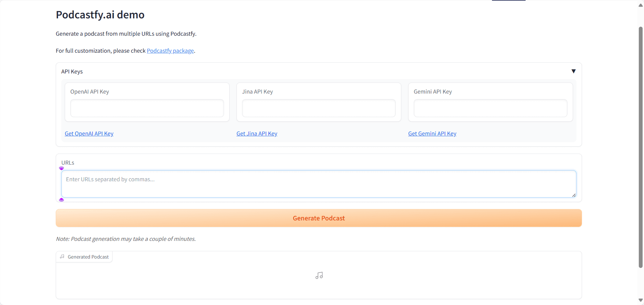Click the 'Generate a podcast from multiple URLs' description

coord(126,34)
